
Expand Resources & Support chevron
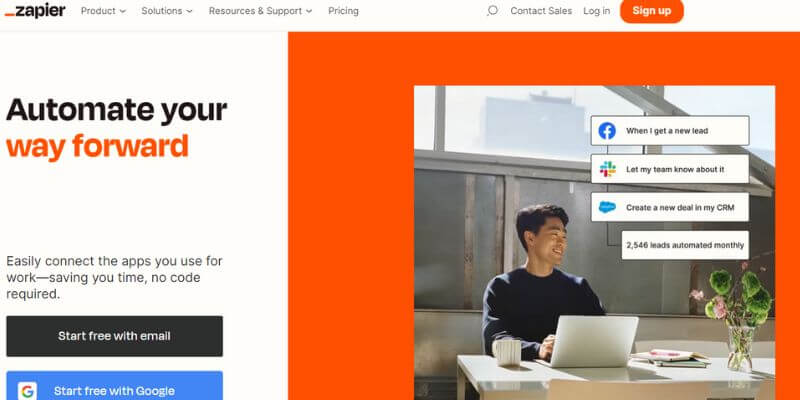click(309, 11)
